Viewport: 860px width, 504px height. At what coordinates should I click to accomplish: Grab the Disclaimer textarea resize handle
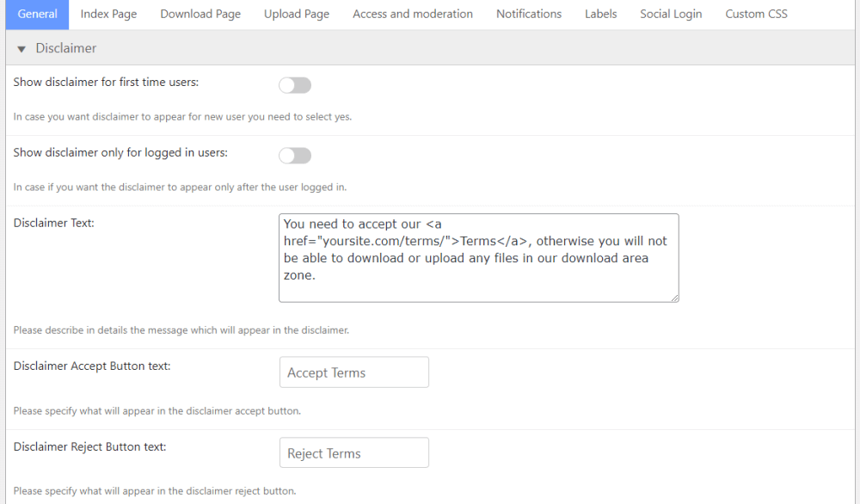pos(674,298)
